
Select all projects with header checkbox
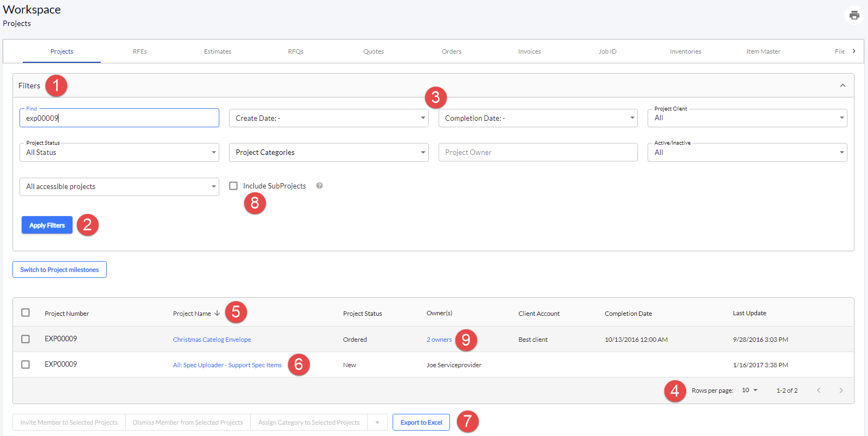[25, 313]
